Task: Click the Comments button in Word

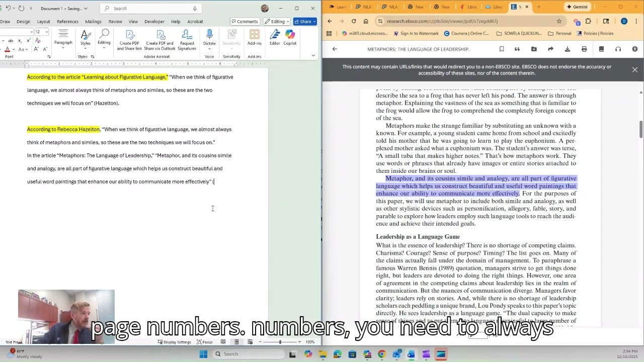Action: tap(245, 22)
